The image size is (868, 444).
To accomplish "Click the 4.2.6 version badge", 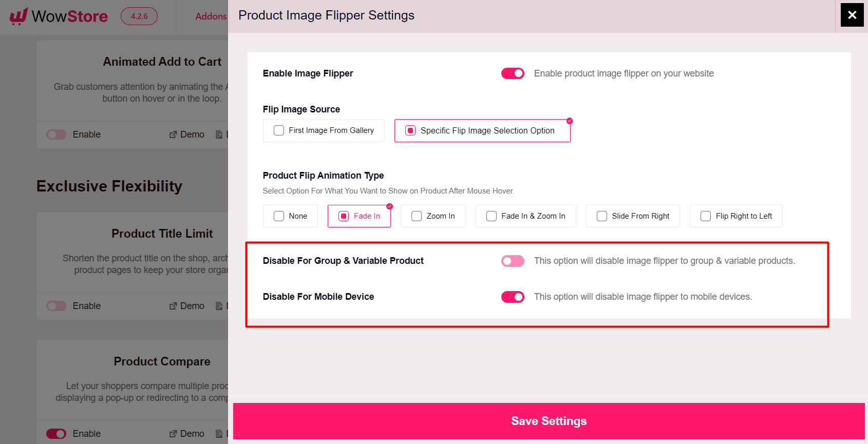I will (x=139, y=16).
